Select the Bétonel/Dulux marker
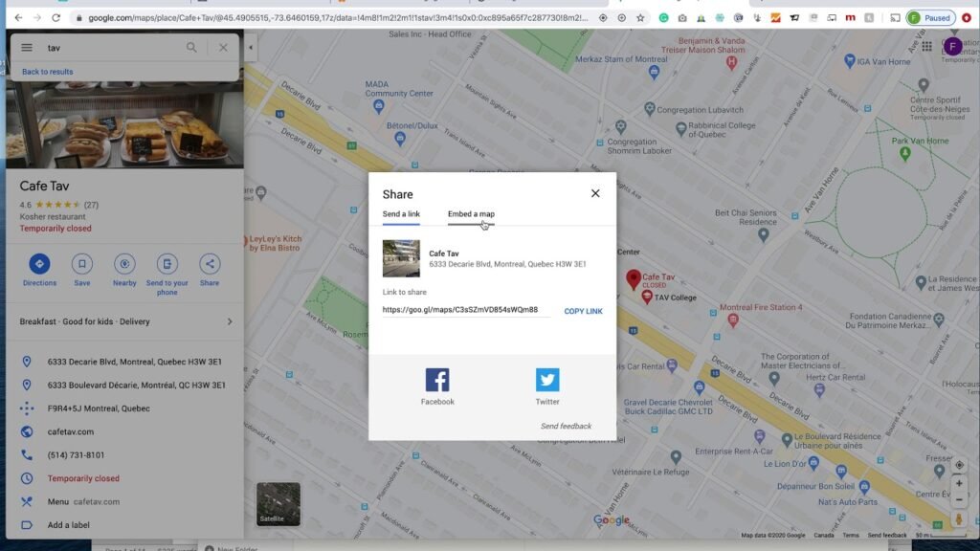 click(400, 139)
